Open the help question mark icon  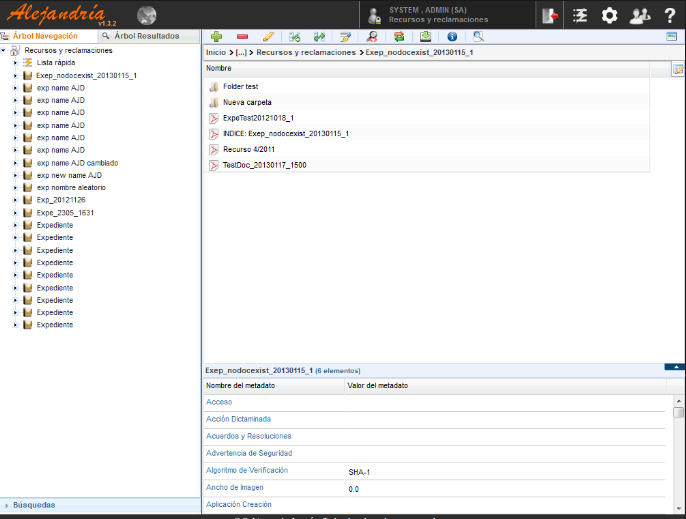[669, 15]
